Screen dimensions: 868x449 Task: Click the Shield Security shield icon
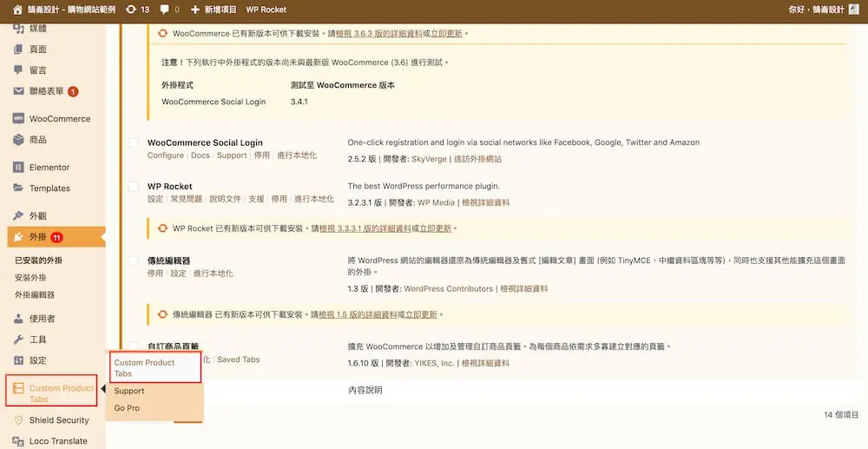[x=18, y=420]
